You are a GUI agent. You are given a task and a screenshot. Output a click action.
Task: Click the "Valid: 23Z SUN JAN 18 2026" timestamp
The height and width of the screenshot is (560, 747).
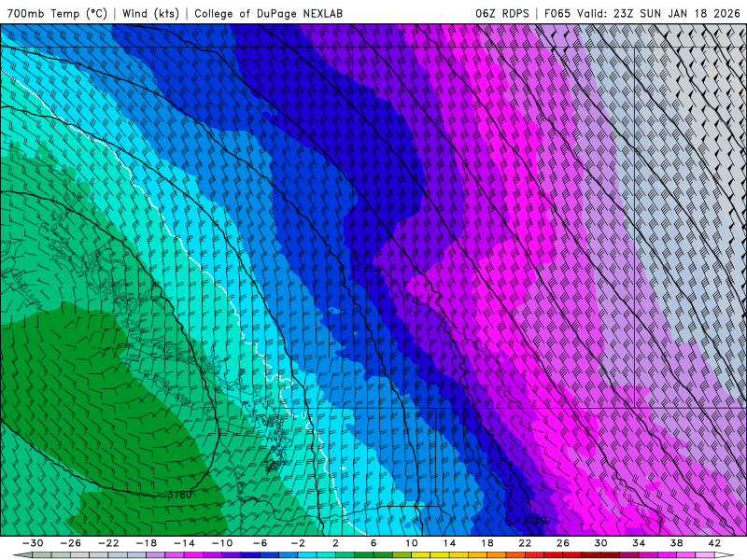pos(658,13)
